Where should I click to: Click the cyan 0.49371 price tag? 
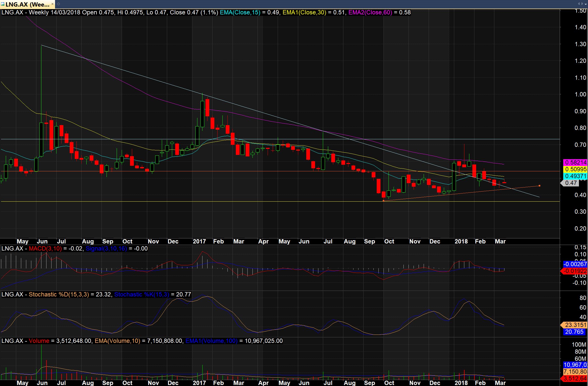(575, 176)
